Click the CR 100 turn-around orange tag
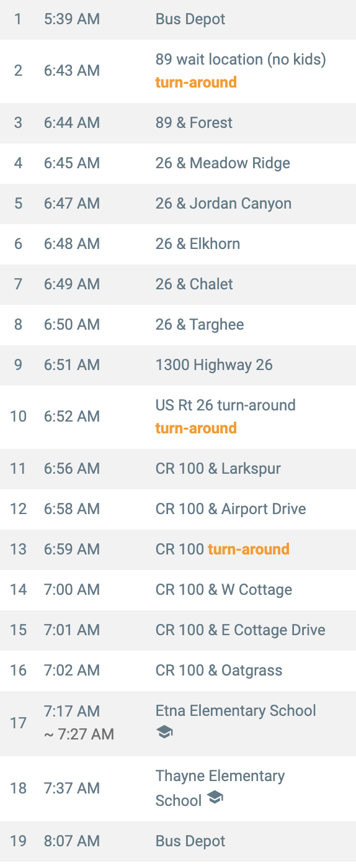356x868 pixels. click(249, 549)
